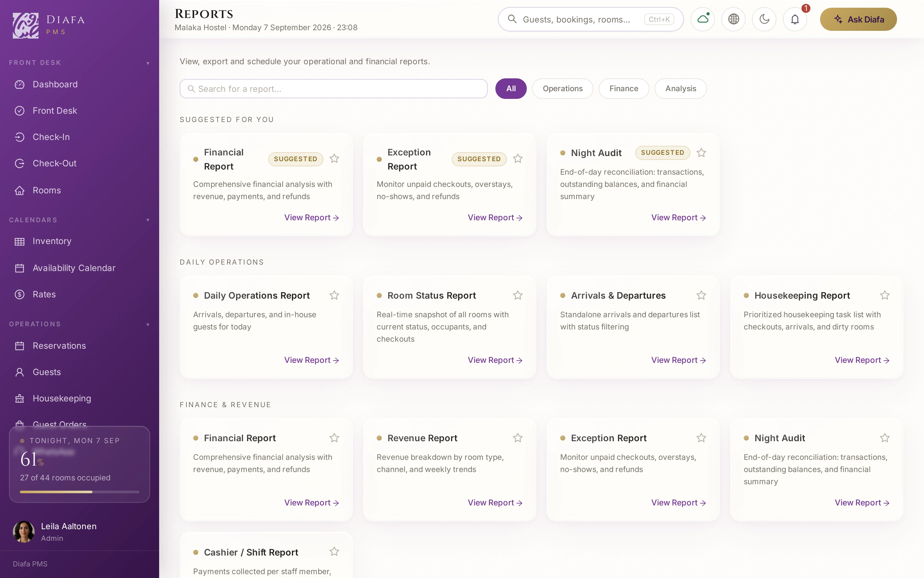This screenshot has height=578, width=924.
Task: Open Leila Aaltonen profile avatar
Action: 24,532
